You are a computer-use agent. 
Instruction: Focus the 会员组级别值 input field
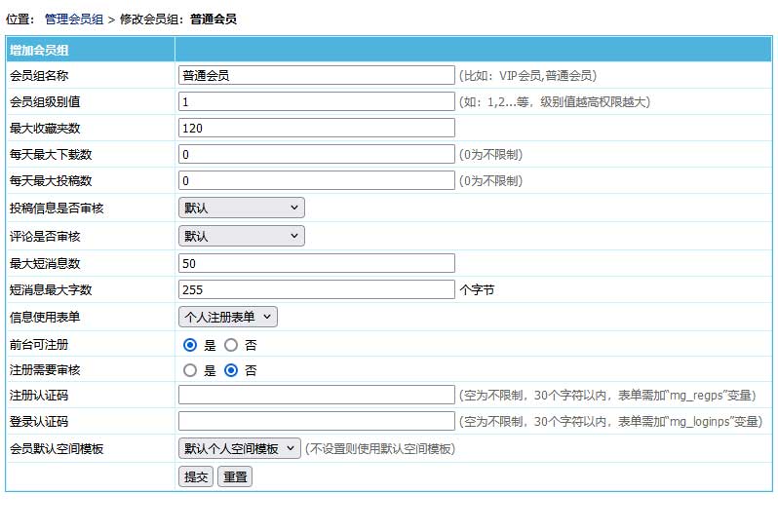point(317,101)
